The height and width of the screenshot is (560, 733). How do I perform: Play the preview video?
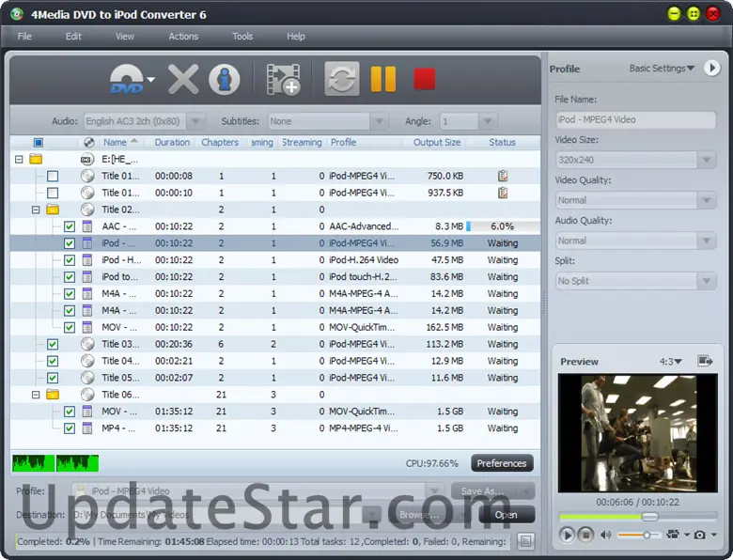click(567, 535)
